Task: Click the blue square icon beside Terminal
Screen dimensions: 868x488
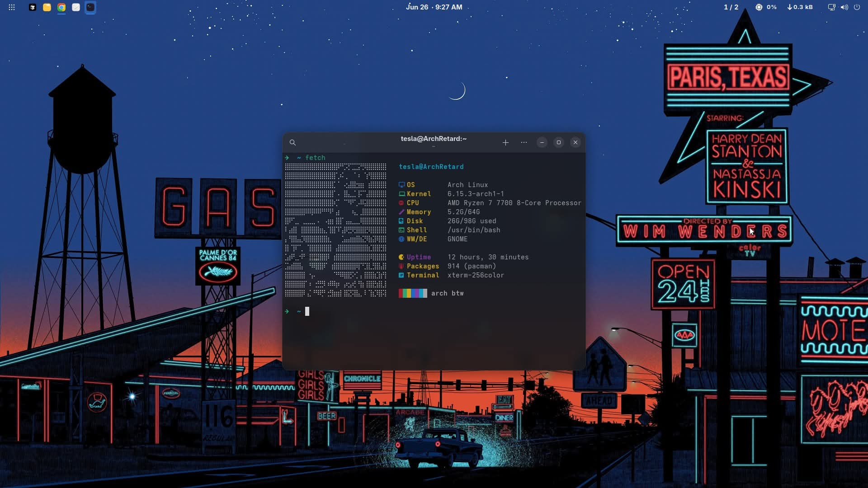Action: (x=401, y=275)
